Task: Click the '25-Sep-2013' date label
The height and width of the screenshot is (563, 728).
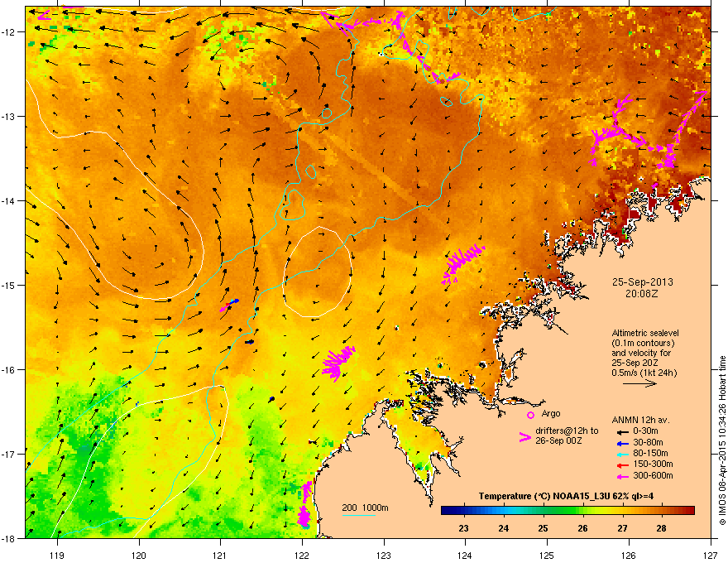Action: (x=642, y=282)
